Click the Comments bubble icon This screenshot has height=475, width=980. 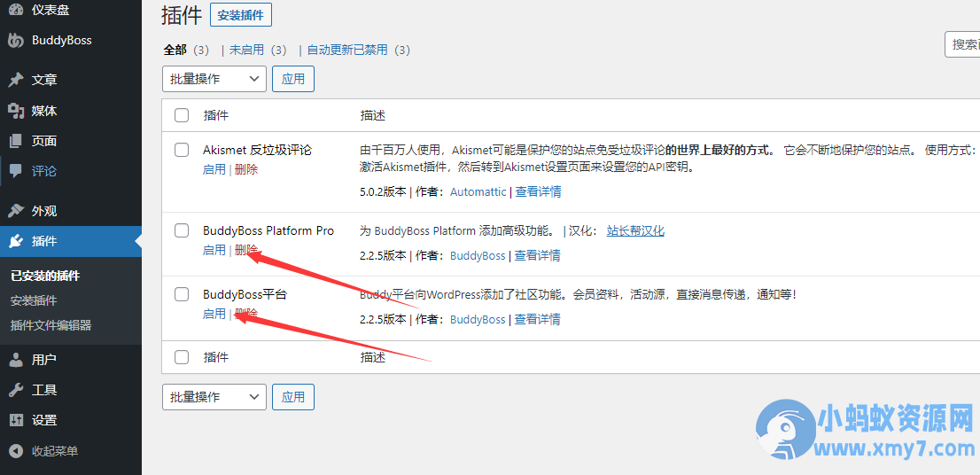click(x=16, y=171)
